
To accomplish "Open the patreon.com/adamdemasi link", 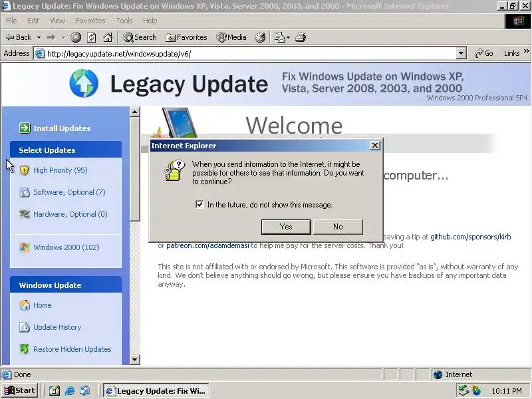I will pos(207,245).
